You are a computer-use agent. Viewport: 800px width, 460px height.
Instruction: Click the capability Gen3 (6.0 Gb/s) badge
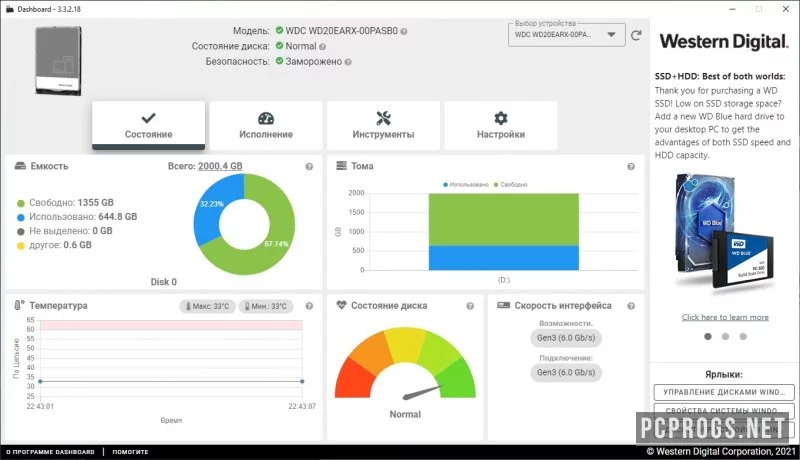(x=566, y=338)
